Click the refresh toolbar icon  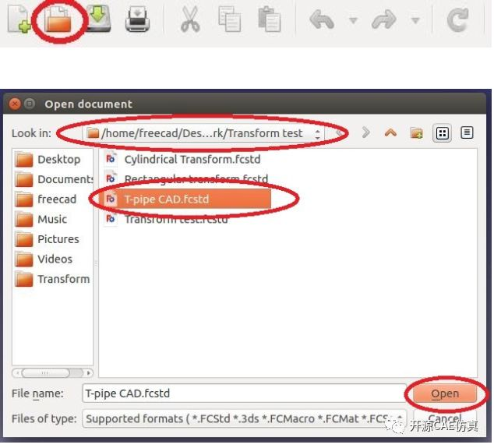pos(458,19)
